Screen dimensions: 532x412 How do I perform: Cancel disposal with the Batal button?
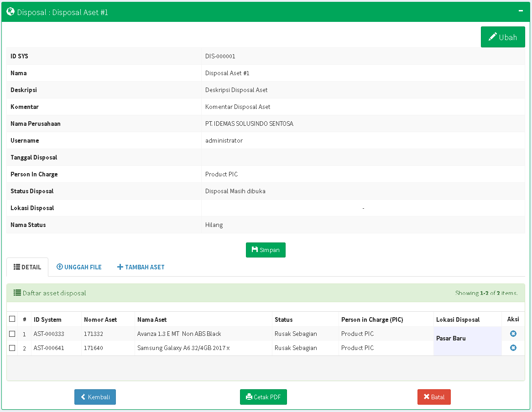[433, 397]
